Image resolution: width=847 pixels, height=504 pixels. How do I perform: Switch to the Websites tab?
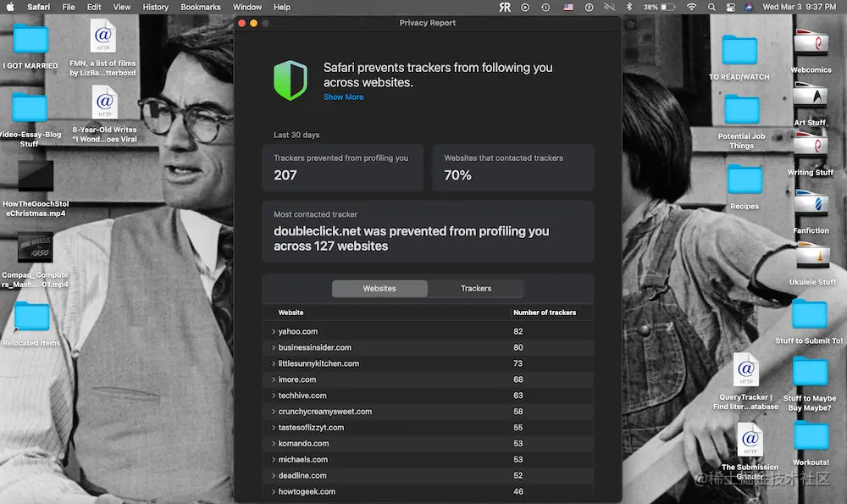pos(379,289)
